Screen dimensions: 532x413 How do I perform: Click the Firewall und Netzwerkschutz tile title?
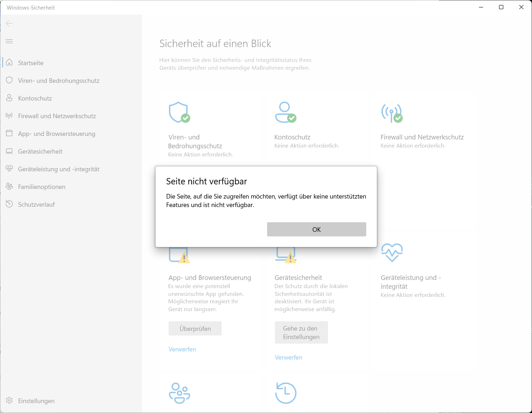(x=422, y=137)
